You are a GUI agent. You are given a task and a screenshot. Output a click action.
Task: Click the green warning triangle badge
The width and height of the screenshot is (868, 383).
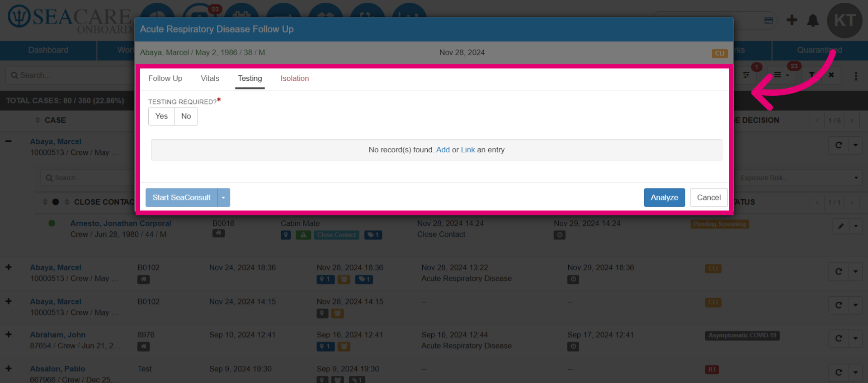pyautogui.click(x=303, y=235)
